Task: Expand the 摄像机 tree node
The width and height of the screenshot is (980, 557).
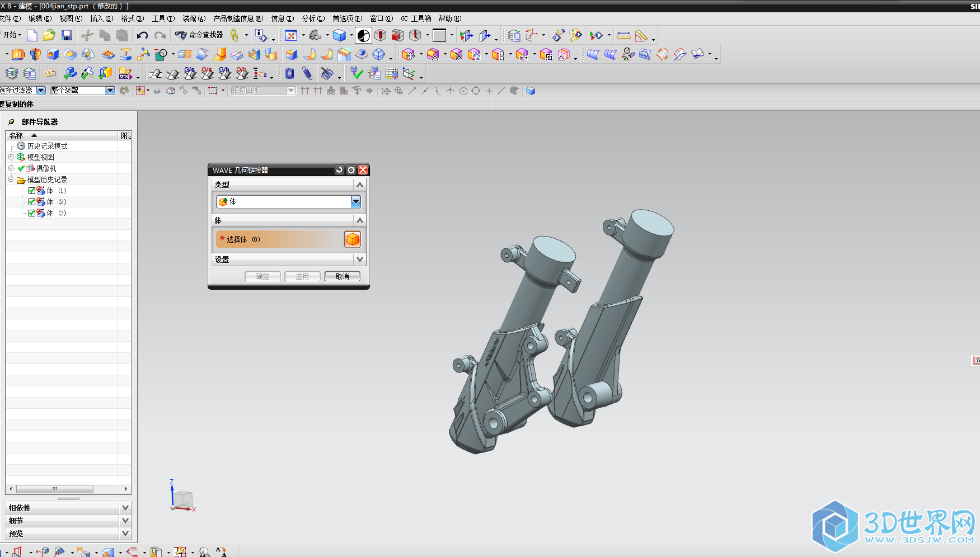Action: click(11, 168)
